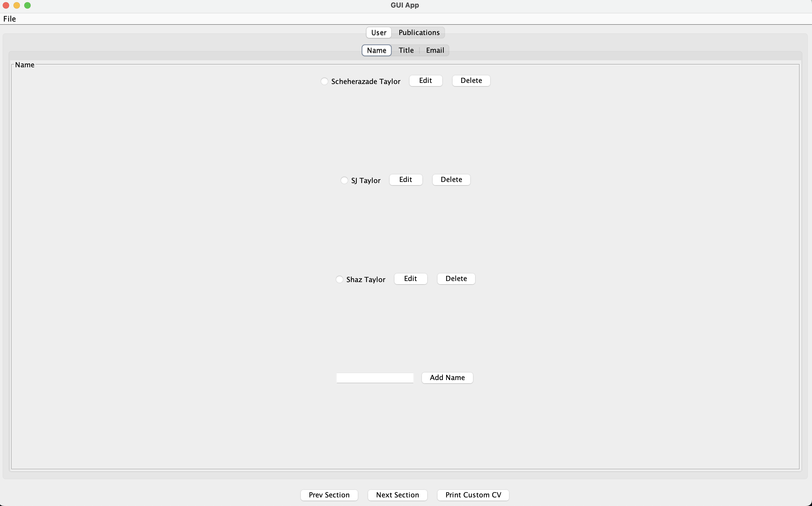Select the Title sort button
This screenshot has width=812, height=506.
point(406,50)
